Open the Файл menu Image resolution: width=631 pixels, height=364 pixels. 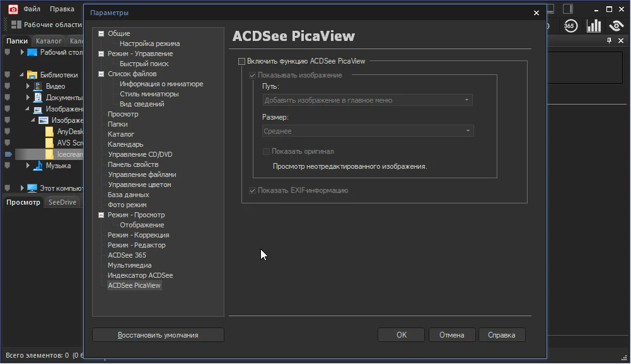point(32,9)
